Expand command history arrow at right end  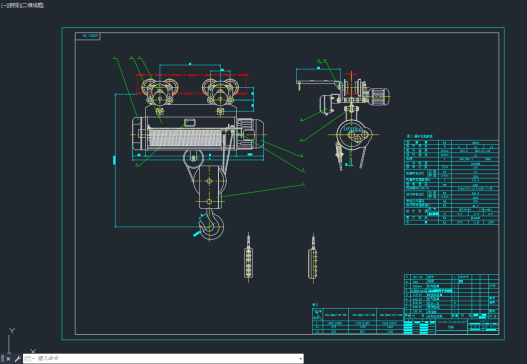(x=300, y=359)
